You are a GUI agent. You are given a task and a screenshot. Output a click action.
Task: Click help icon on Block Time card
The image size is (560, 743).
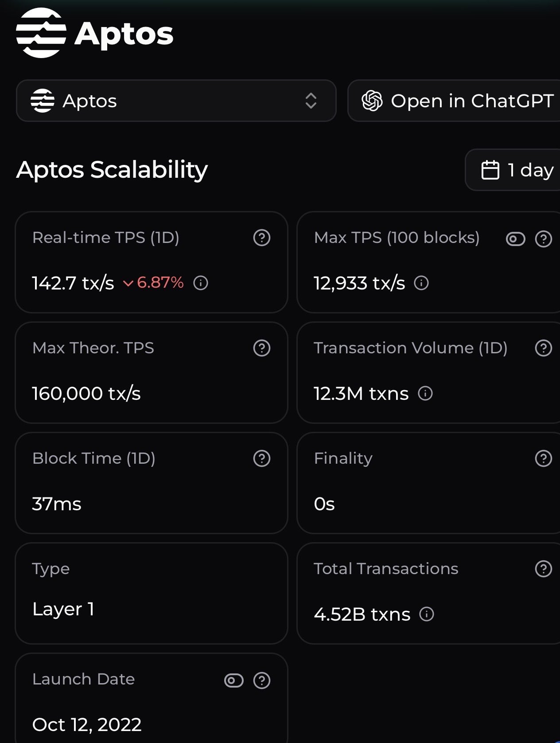click(x=262, y=458)
